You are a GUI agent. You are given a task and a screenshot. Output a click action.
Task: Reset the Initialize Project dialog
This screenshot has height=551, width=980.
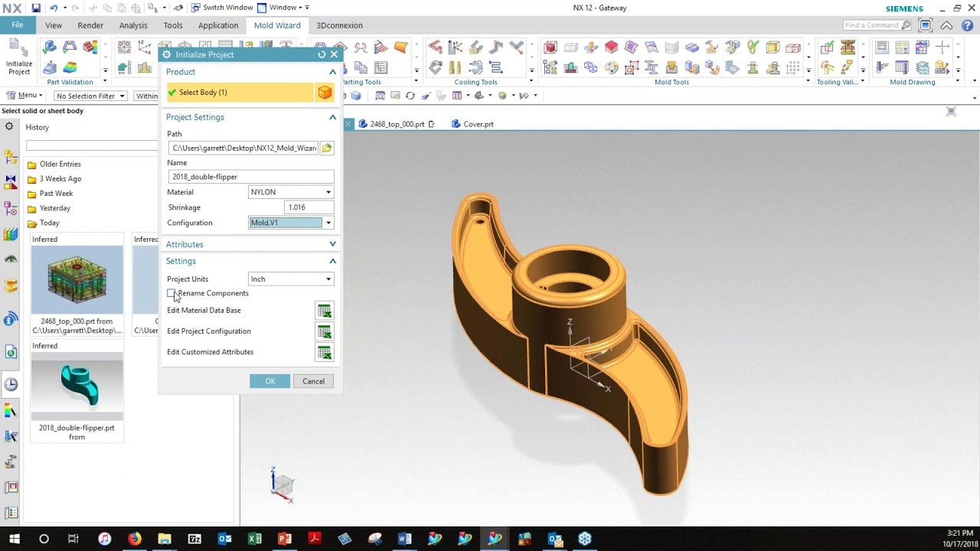(x=322, y=54)
